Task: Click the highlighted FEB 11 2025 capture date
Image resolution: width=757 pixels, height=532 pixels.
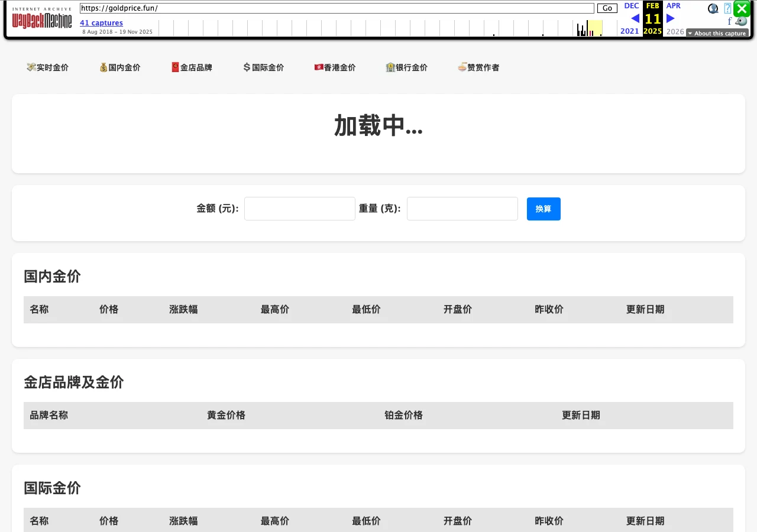Action: (653, 18)
